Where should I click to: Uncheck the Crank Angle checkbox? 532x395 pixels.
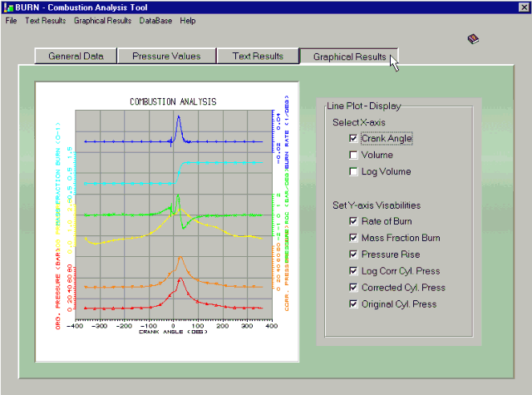point(353,138)
